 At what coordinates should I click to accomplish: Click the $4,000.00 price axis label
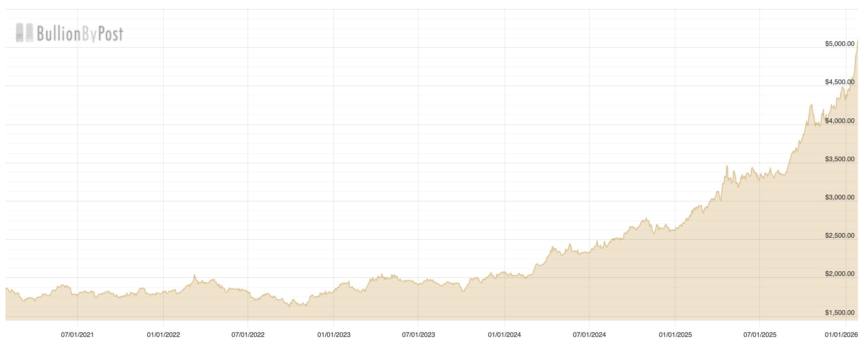pos(840,121)
